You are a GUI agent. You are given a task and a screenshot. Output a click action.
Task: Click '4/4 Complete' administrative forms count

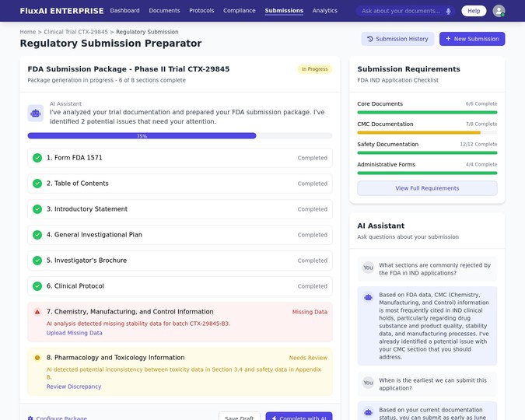481,164
